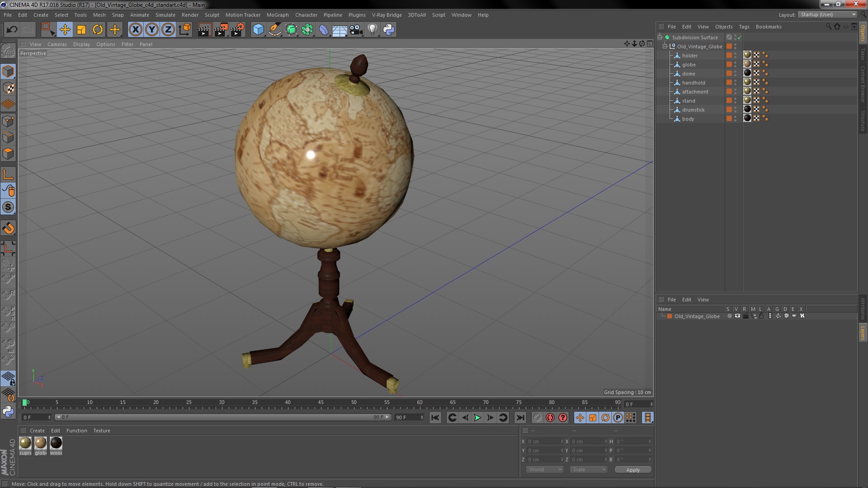
Task: Toggle visibility dots for globe object
Action: pos(735,65)
